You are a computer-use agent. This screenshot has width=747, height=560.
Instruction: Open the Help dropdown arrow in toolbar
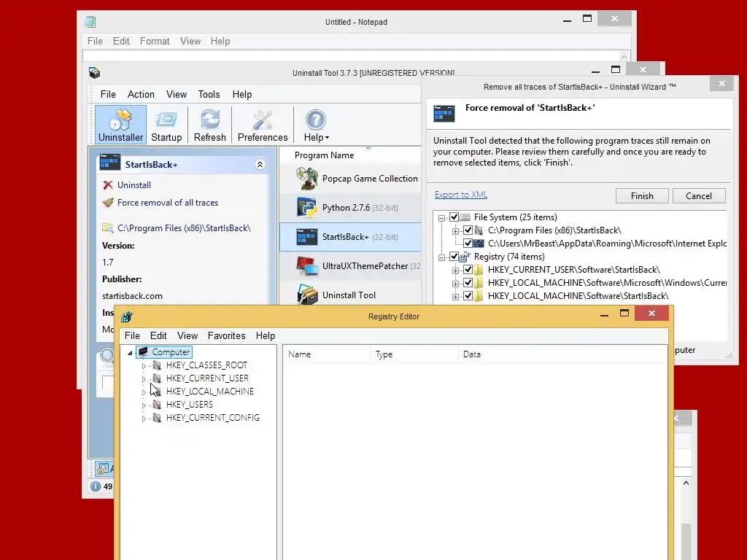[x=327, y=138]
